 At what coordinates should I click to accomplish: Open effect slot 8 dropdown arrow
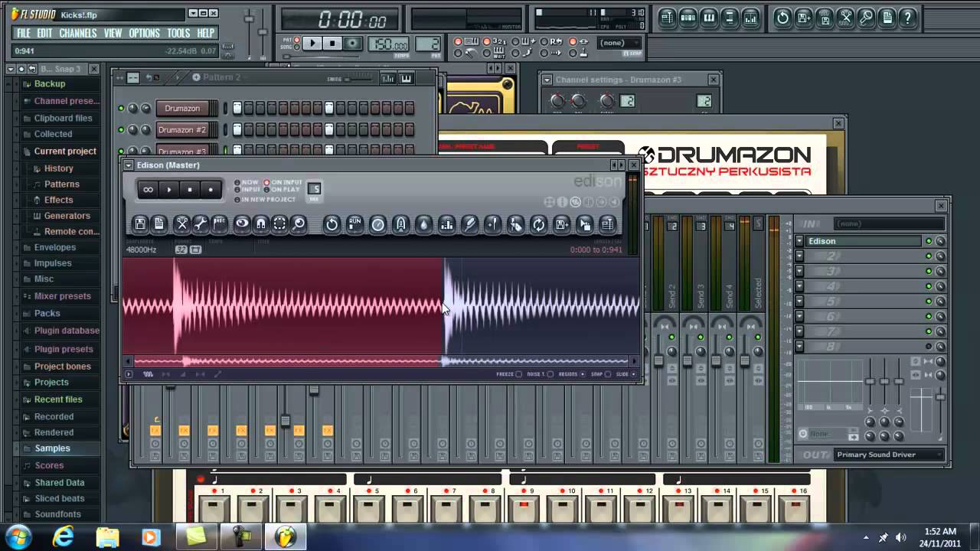tap(799, 347)
